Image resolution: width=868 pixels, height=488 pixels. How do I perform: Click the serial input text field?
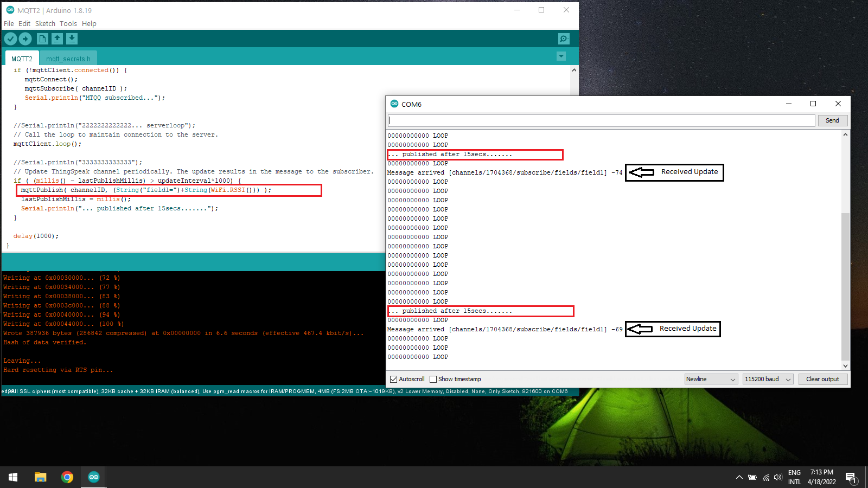(x=601, y=120)
